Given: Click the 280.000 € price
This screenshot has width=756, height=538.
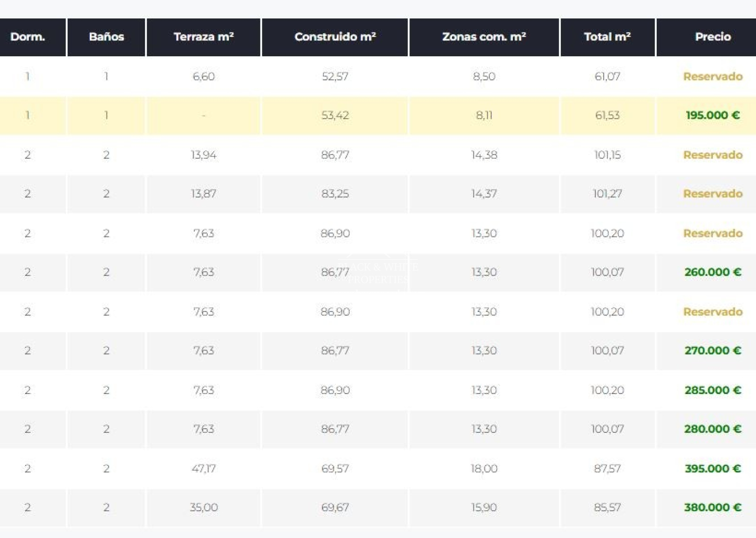Looking at the screenshot, I should point(712,429).
